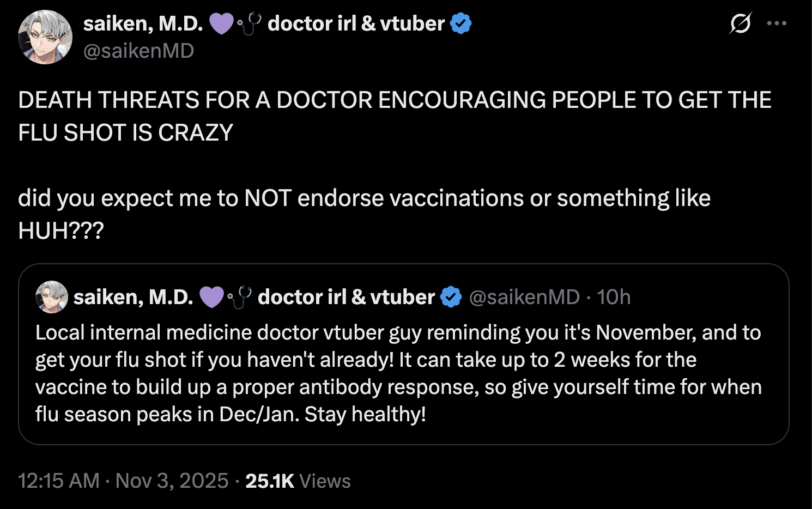Click the @saikenMD handle in quoted post
This screenshot has height=509, width=812.
coord(524,297)
